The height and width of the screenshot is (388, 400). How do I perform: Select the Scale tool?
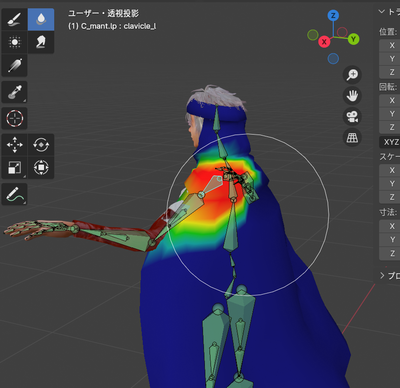click(15, 167)
